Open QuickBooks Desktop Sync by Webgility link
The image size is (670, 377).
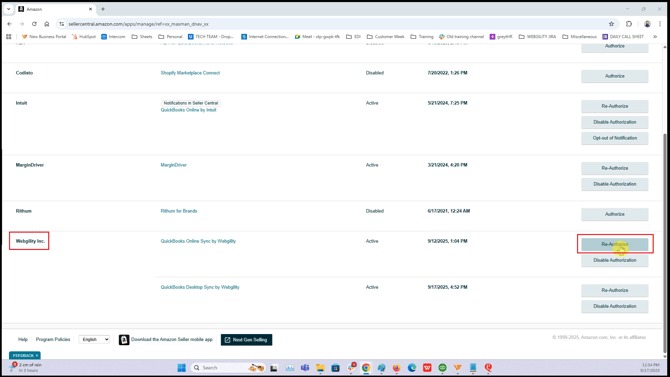(200, 287)
